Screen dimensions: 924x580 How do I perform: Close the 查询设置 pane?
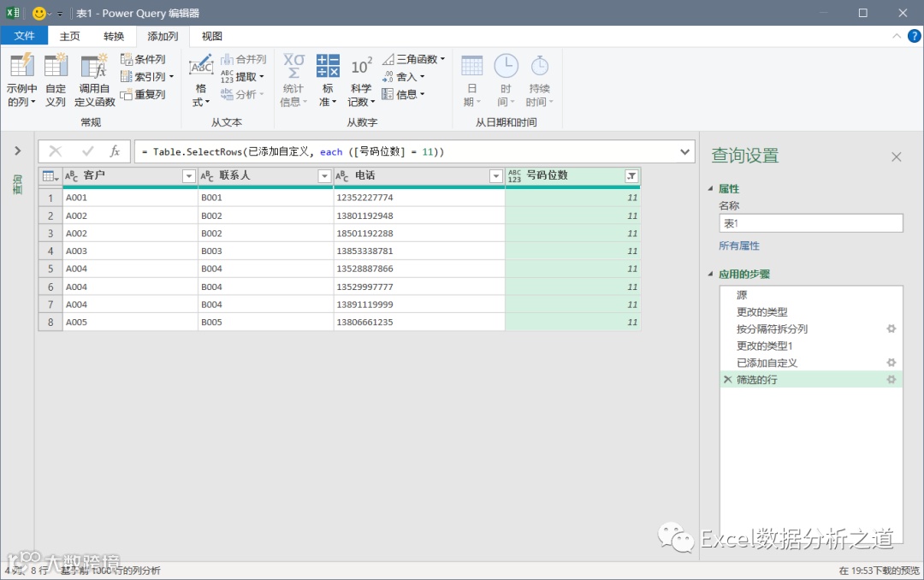point(897,157)
